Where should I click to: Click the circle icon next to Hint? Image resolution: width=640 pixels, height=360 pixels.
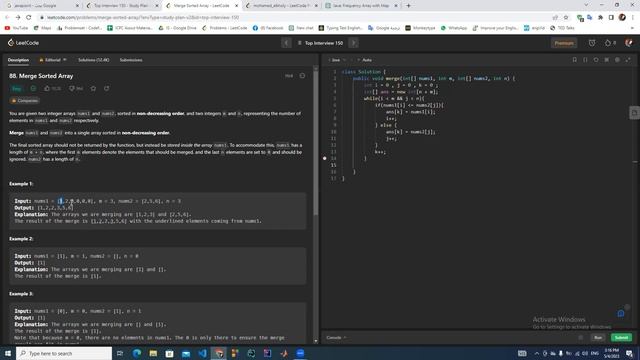tap(302, 76)
